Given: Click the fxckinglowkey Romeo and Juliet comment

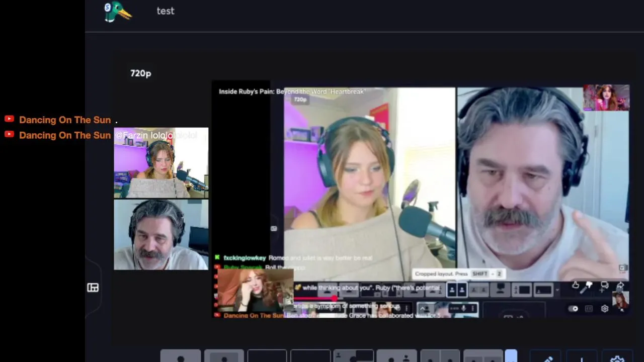Looking at the screenshot, I should coord(294,258).
